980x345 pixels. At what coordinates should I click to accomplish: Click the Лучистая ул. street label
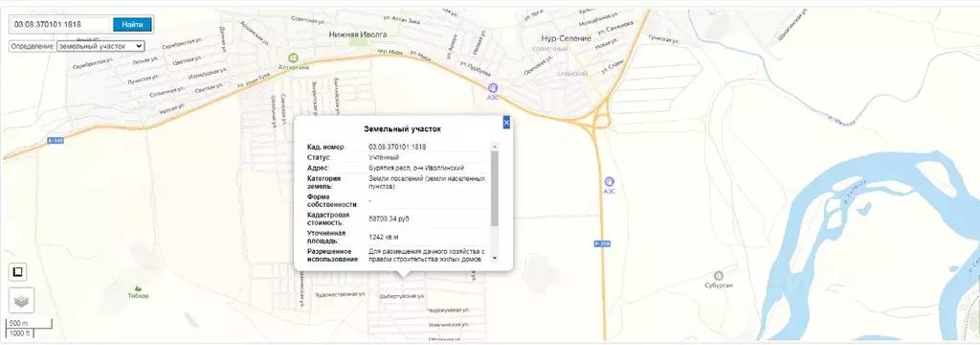pyautogui.click(x=143, y=79)
